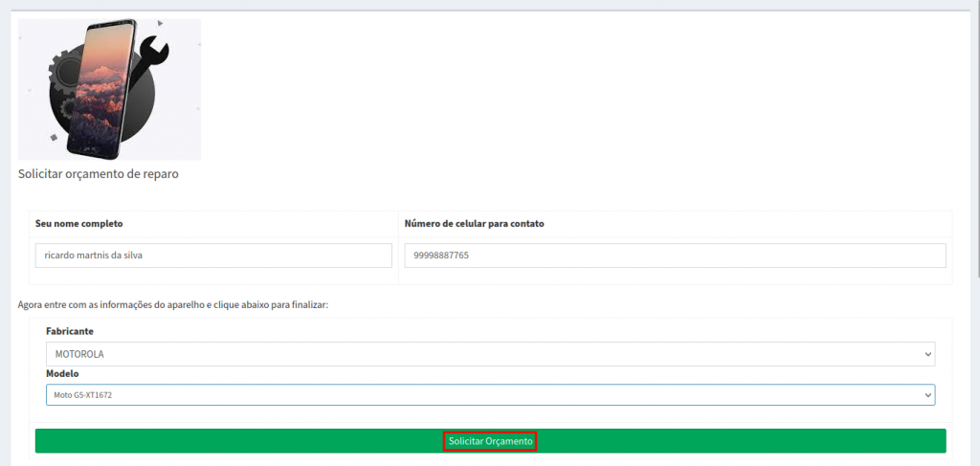Click the Modelo field label
980x466 pixels.
[x=62, y=373]
